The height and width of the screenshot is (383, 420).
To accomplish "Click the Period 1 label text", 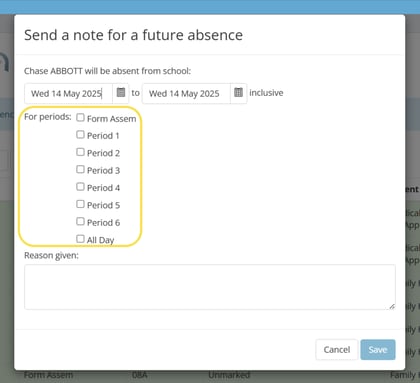I will tap(103, 136).
